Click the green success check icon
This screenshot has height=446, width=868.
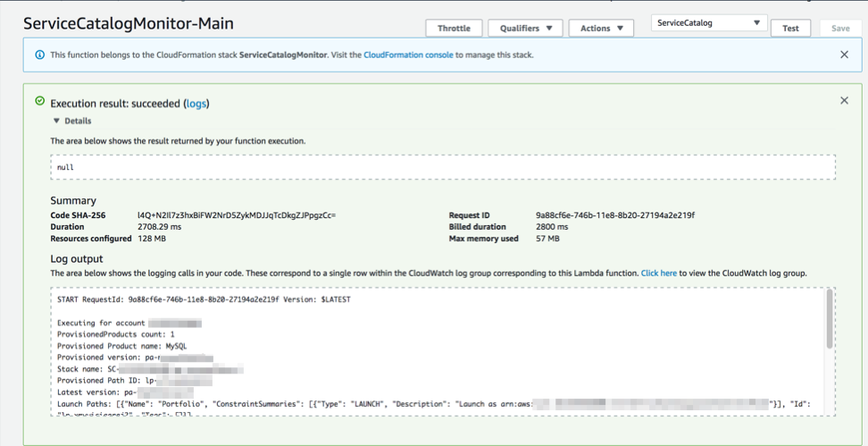tap(39, 101)
